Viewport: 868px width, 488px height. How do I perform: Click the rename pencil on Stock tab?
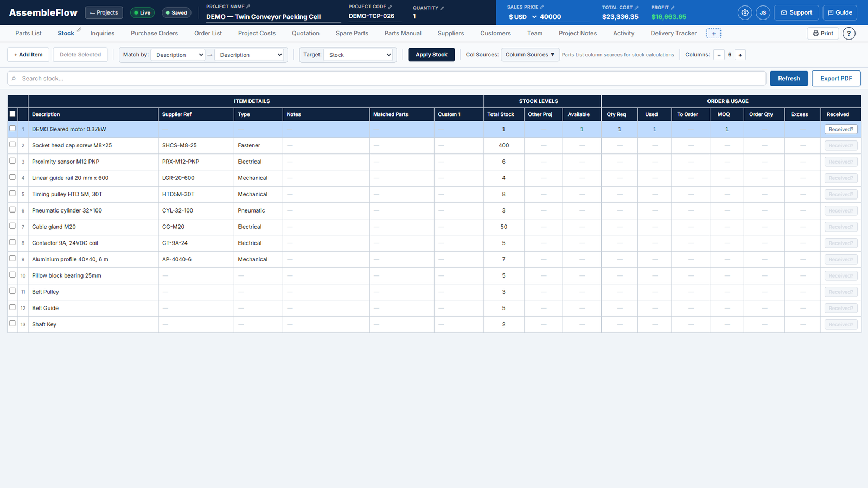pos(79,30)
